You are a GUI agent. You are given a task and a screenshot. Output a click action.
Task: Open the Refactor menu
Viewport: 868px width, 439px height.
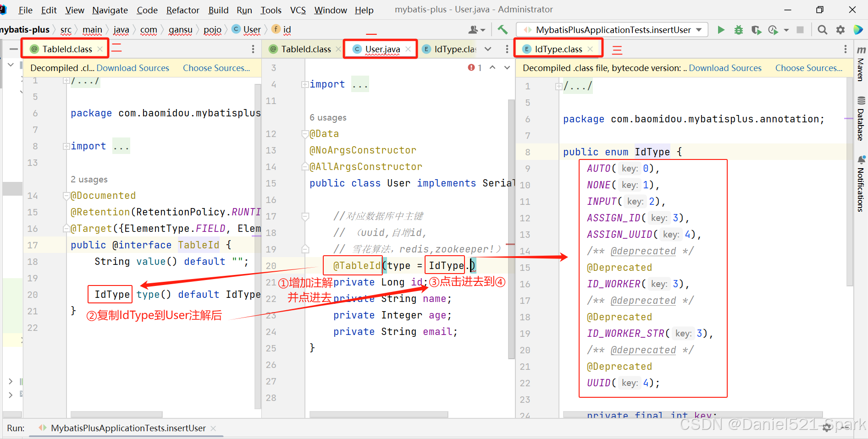tap(183, 10)
